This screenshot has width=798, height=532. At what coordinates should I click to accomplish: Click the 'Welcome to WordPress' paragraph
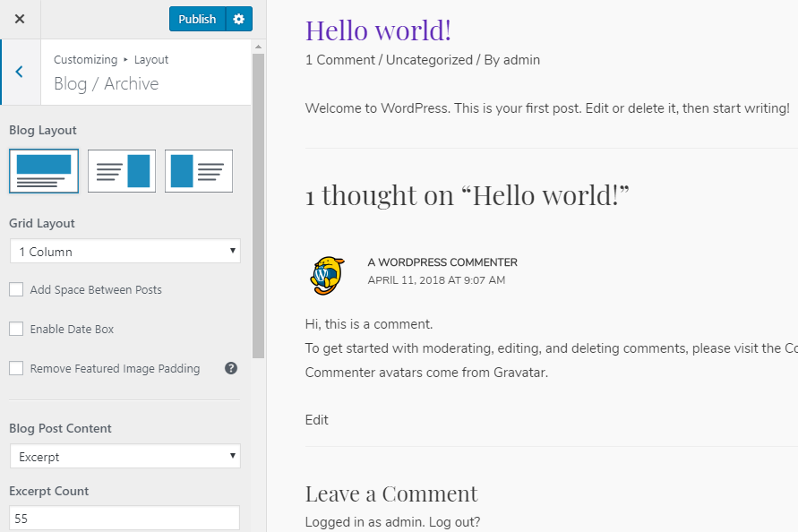click(547, 108)
